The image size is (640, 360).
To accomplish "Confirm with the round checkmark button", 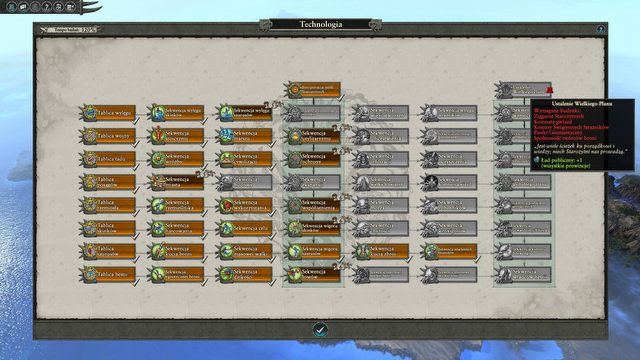I will coord(320,329).
